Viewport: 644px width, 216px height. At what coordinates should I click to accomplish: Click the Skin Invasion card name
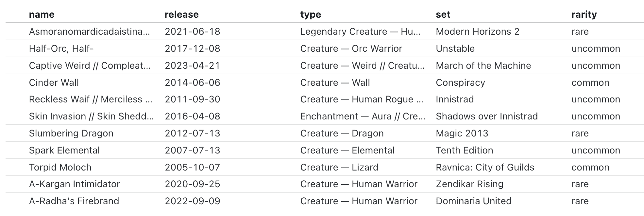tap(91, 116)
